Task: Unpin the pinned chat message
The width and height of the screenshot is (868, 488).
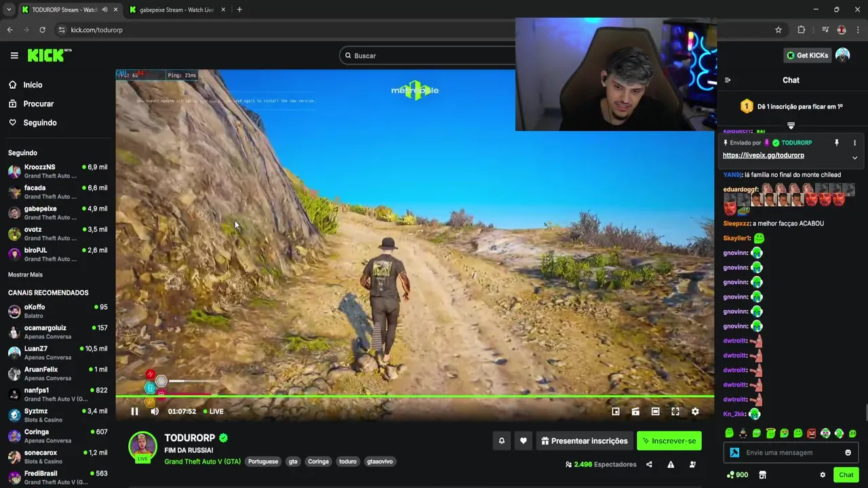Action: point(836,143)
